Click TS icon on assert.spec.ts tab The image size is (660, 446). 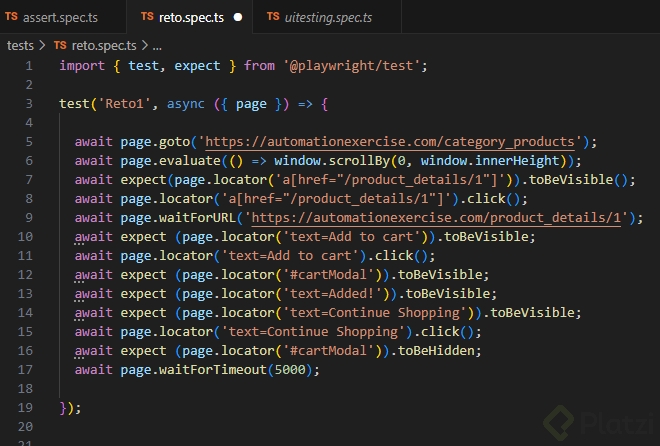[x=11, y=17]
